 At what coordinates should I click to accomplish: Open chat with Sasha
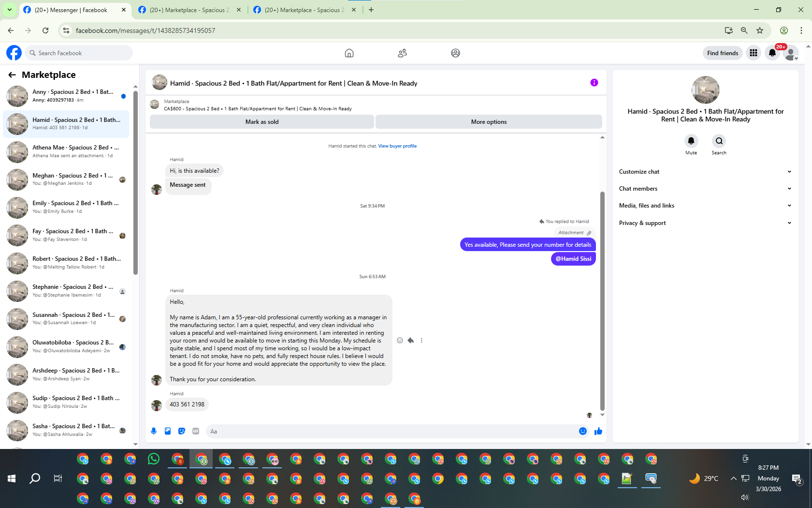[x=66, y=430]
